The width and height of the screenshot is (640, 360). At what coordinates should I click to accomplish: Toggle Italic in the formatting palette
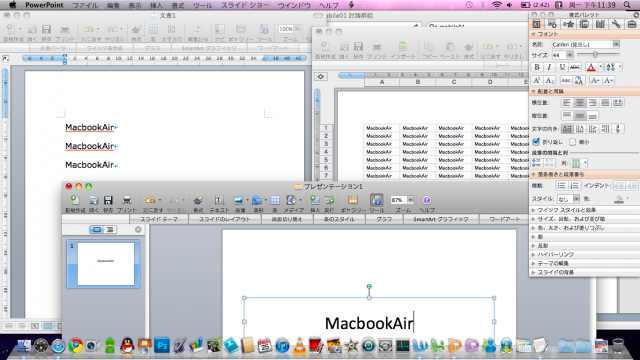click(549, 67)
